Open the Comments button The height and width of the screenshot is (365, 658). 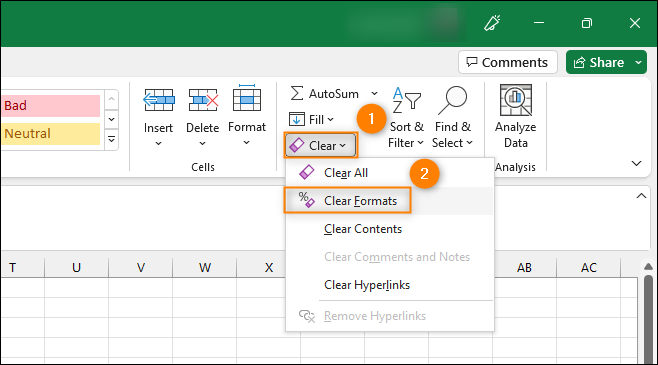point(507,63)
